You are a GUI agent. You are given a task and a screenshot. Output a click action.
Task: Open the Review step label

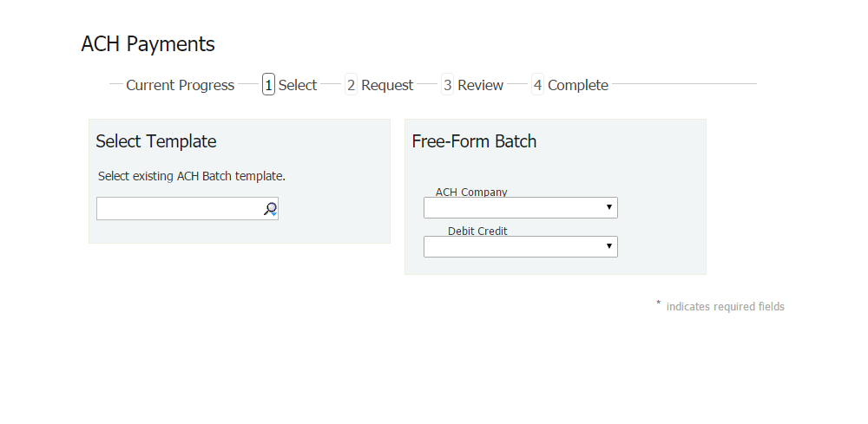tap(480, 85)
